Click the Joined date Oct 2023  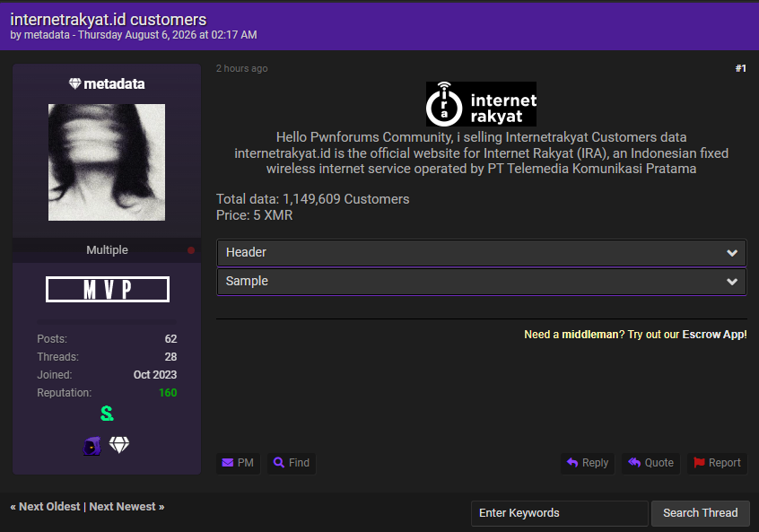(x=155, y=375)
